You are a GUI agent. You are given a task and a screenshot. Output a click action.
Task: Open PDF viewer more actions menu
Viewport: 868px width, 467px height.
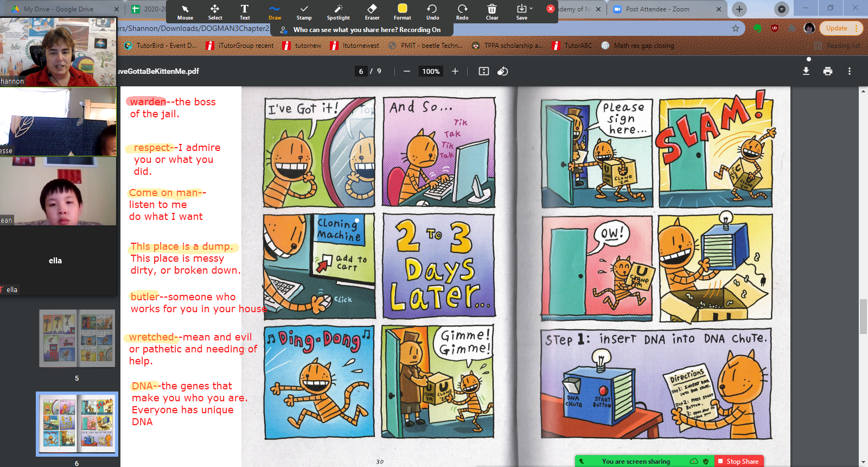point(850,71)
